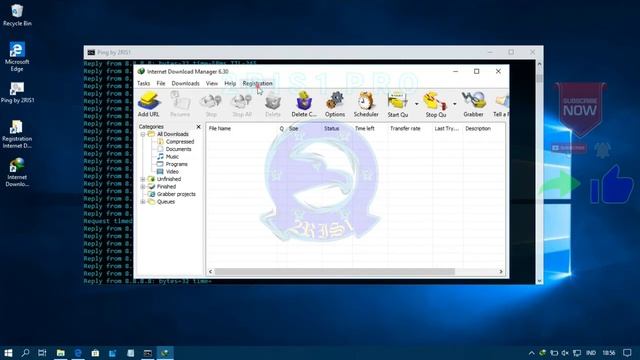This screenshot has height=360, width=640.
Task: Collapse the All Downloads tree node
Action: click(143, 134)
